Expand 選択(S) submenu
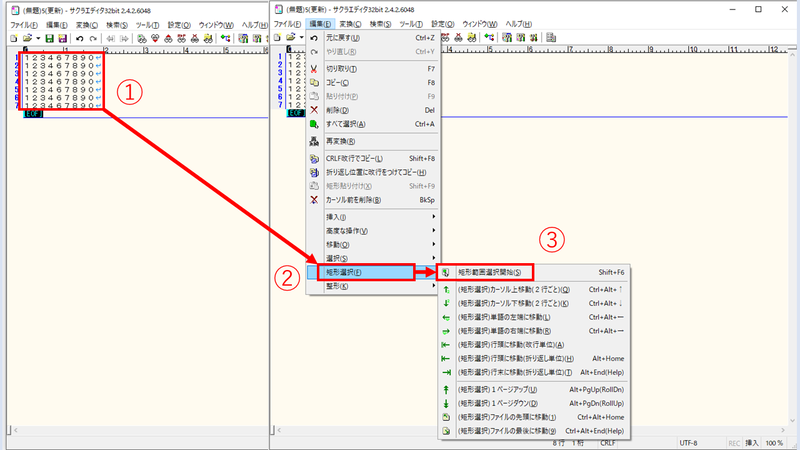Viewport: 800px width, 450px height. click(x=372, y=258)
